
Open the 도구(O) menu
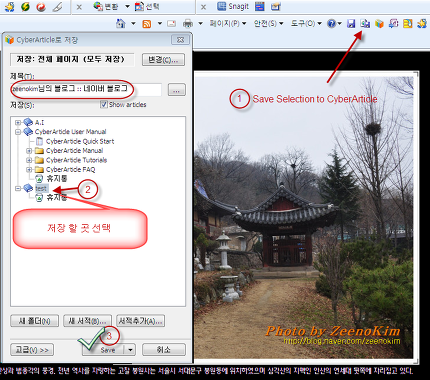point(306,23)
